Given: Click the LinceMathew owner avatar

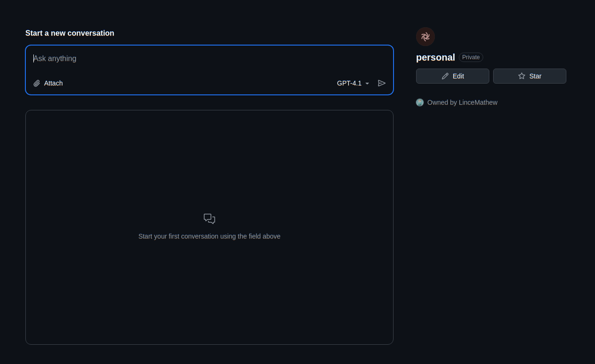Looking at the screenshot, I should [x=420, y=102].
